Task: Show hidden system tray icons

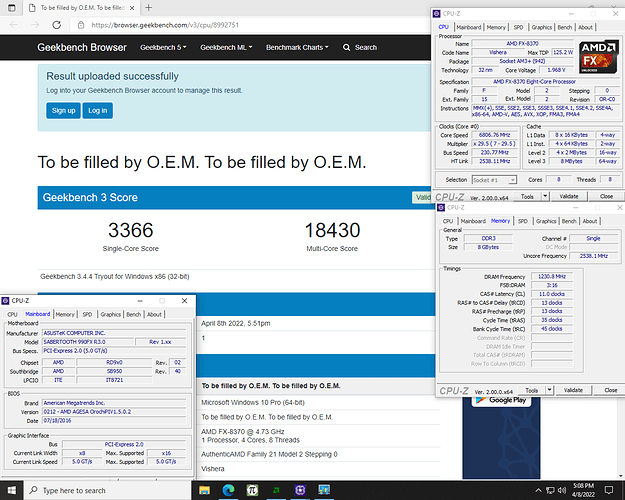Action: point(538,490)
